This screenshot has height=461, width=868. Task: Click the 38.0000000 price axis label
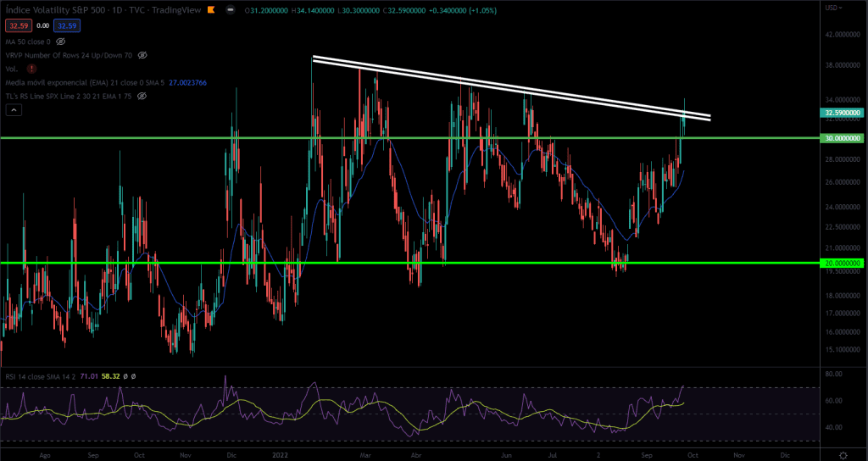pyautogui.click(x=843, y=65)
